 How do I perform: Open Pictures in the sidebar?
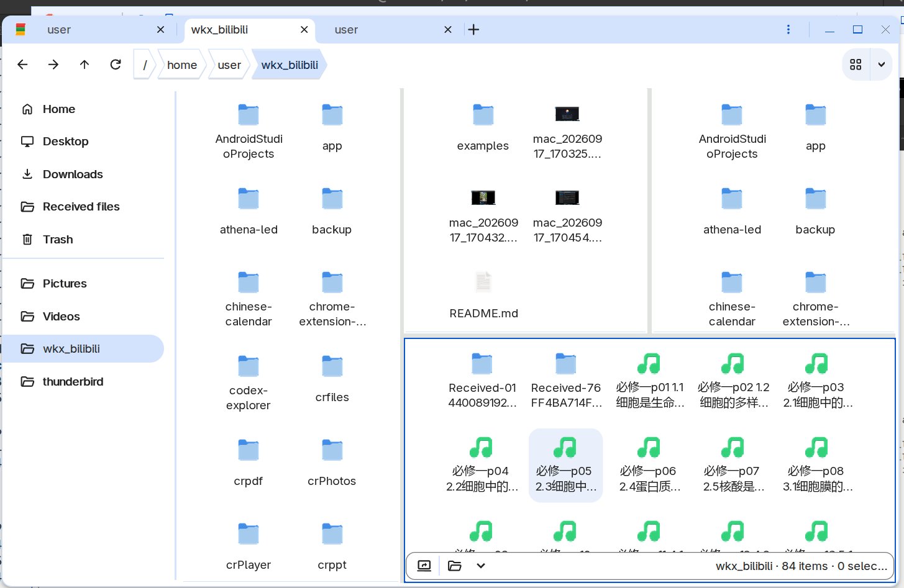pos(83,284)
